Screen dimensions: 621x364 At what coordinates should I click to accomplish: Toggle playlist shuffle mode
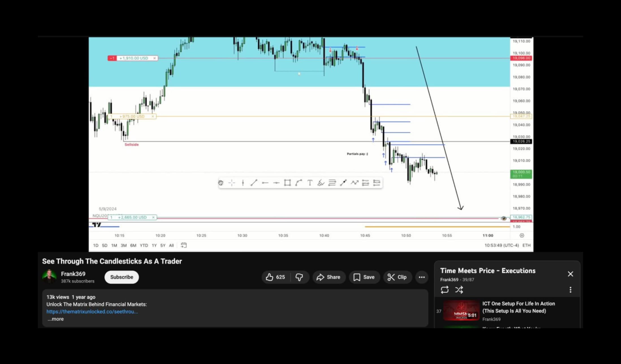pos(459,290)
